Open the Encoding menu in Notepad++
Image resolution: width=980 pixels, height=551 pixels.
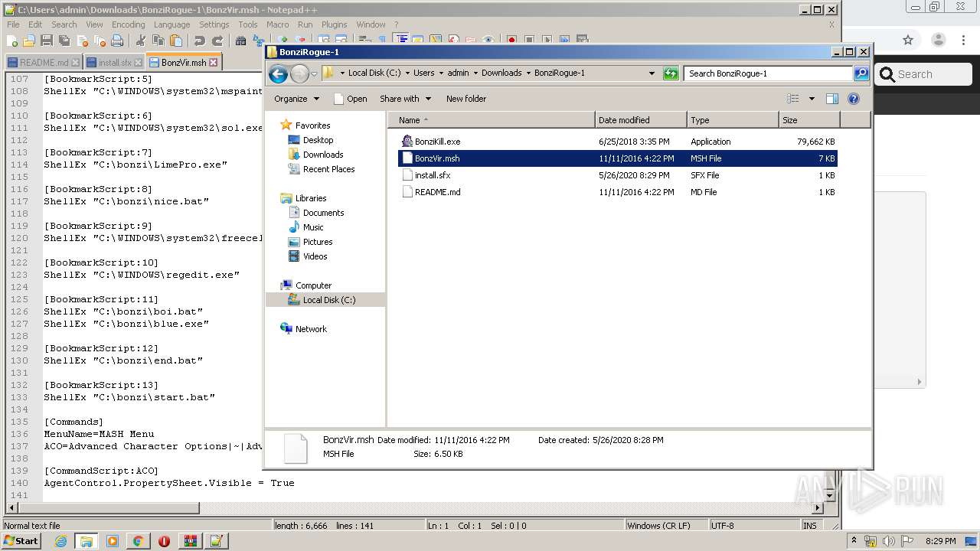pos(128,24)
